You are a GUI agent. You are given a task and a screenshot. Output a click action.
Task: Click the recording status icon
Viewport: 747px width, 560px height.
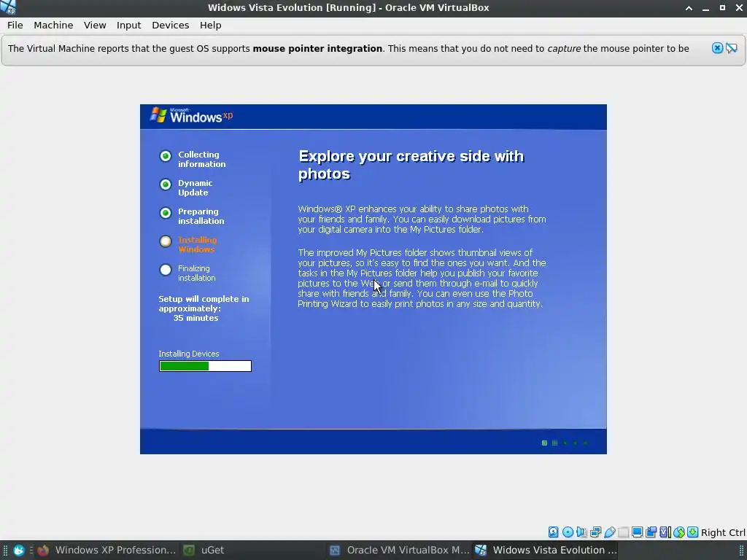coord(651,532)
